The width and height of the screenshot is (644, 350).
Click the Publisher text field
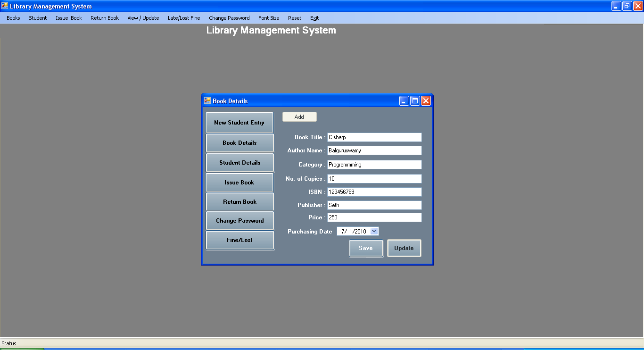click(374, 205)
